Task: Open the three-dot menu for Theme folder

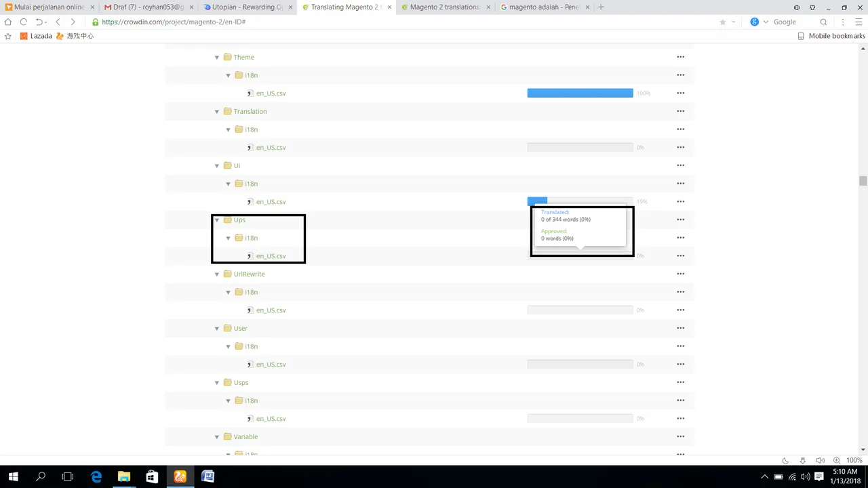Action: pos(680,57)
